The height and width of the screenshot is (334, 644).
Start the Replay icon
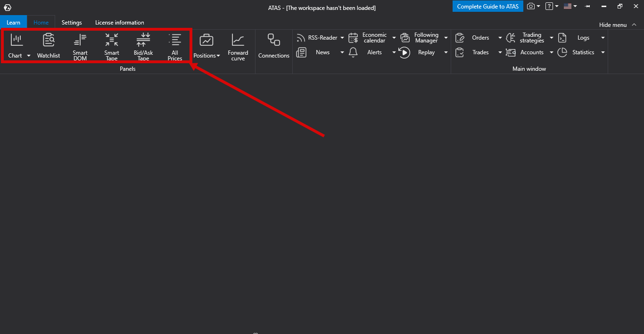click(404, 52)
